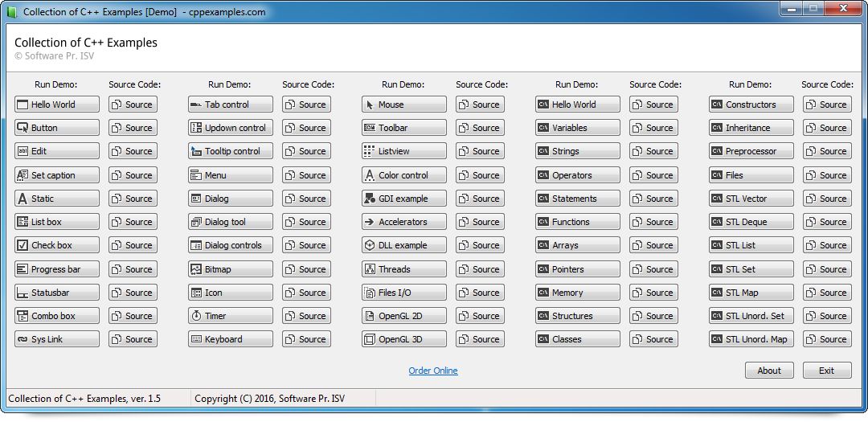Viewport: 868px width, 422px height.
Task: Open the About dialog
Action: point(769,371)
